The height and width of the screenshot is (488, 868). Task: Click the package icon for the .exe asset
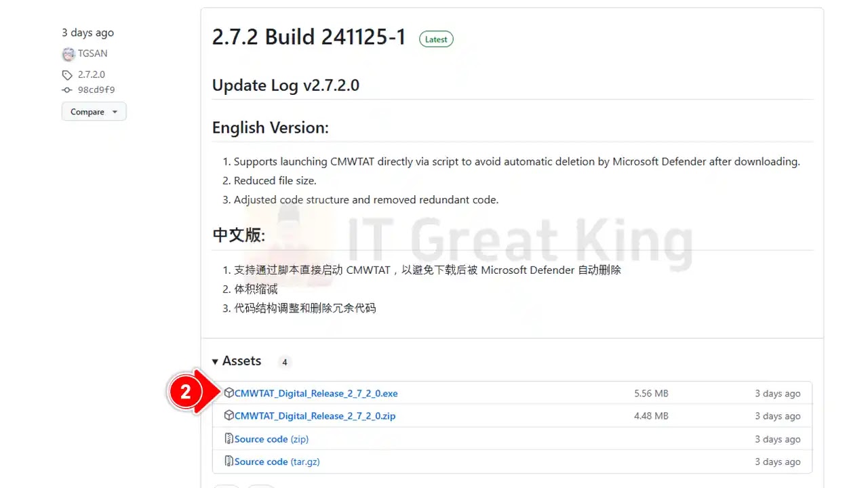229,393
